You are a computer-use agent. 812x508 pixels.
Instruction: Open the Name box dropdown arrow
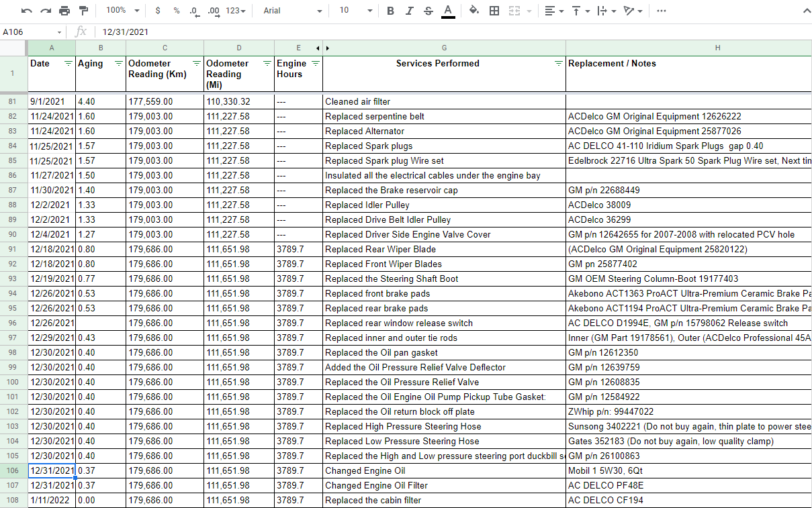(60, 32)
